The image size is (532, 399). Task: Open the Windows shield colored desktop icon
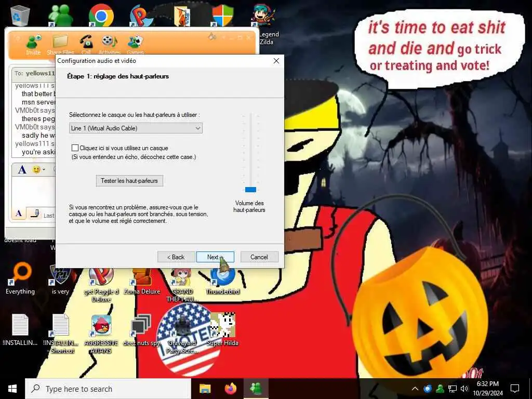coord(222,16)
